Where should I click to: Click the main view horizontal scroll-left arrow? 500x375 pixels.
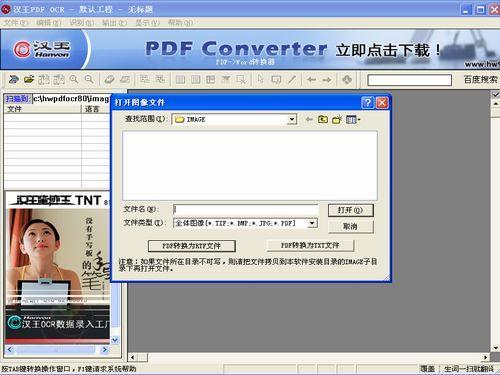(132, 357)
